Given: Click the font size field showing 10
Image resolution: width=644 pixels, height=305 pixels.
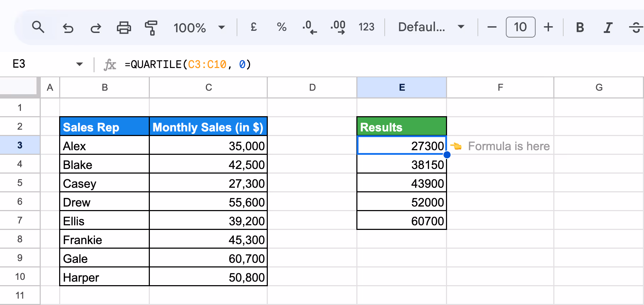Looking at the screenshot, I should coord(520,27).
